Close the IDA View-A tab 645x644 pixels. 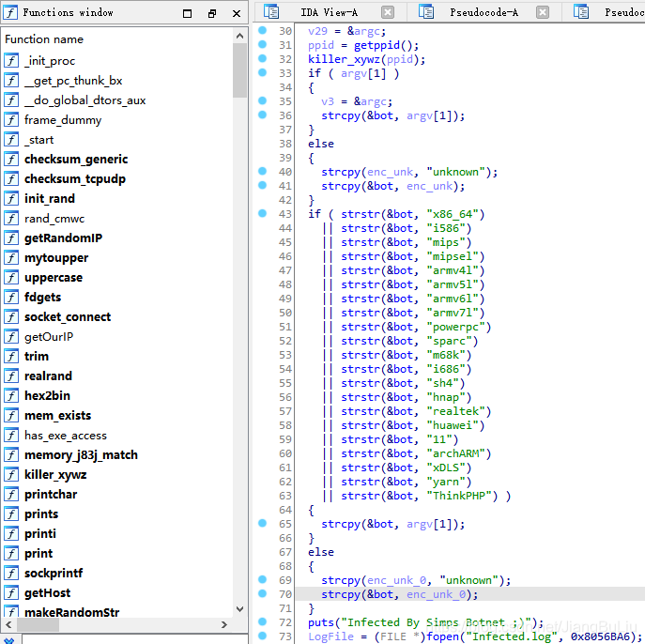pos(388,12)
